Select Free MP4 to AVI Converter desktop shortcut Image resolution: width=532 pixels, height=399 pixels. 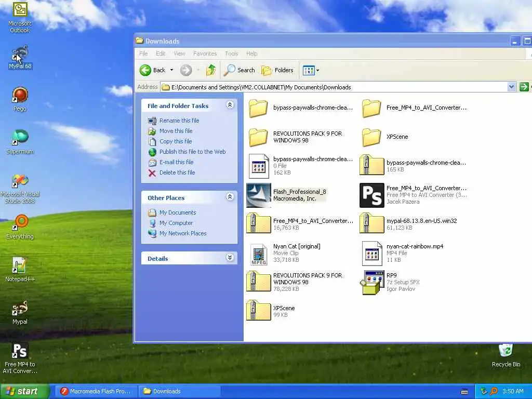[x=20, y=358]
